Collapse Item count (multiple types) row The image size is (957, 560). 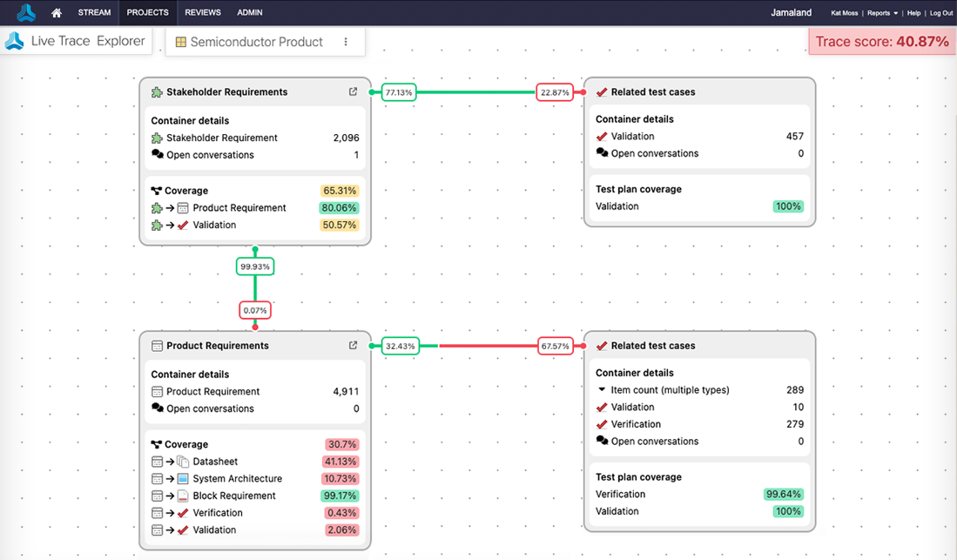point(601,390)
